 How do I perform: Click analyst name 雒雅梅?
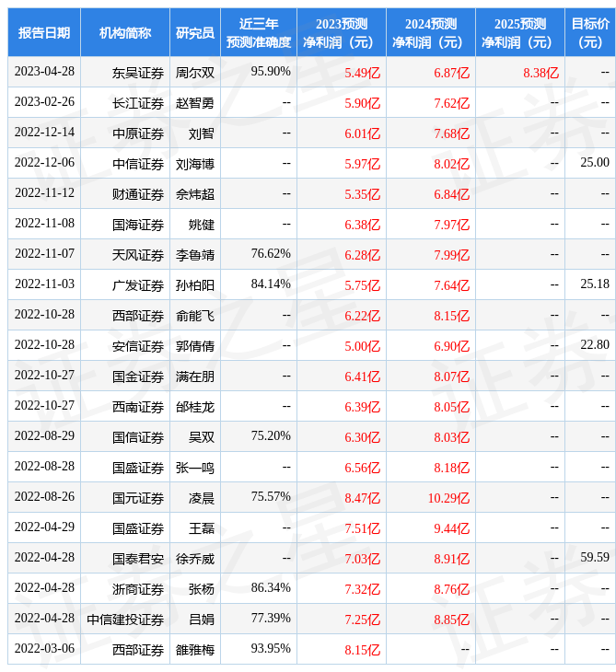tap(194, 650)
